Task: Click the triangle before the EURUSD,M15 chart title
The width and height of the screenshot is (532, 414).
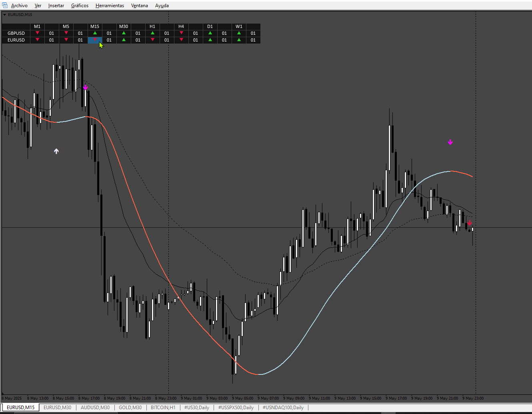Action: tap(4, 15)
